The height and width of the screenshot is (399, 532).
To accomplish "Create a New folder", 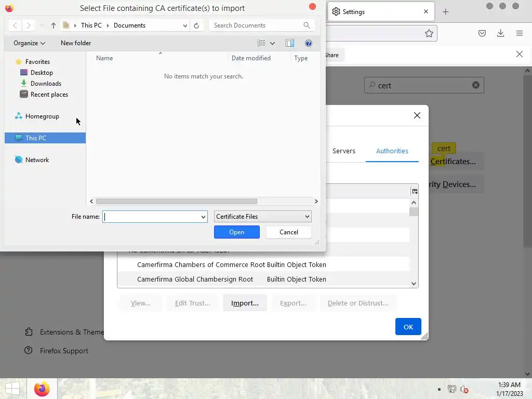I will click(x=76, y=43).
